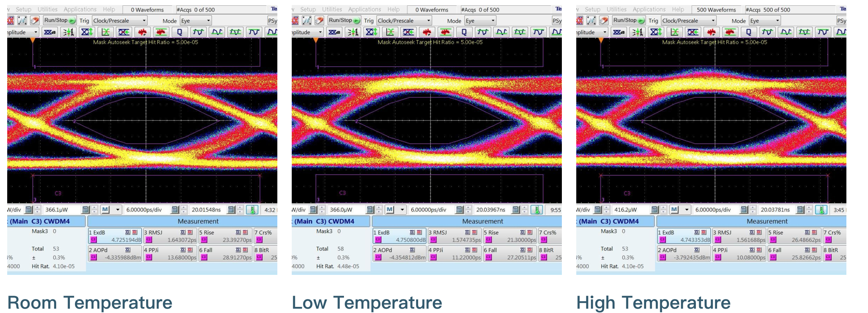
Task: Open keypad icon right of 366.1µW value, Room Temperature
Action: (x=85, y=210)
